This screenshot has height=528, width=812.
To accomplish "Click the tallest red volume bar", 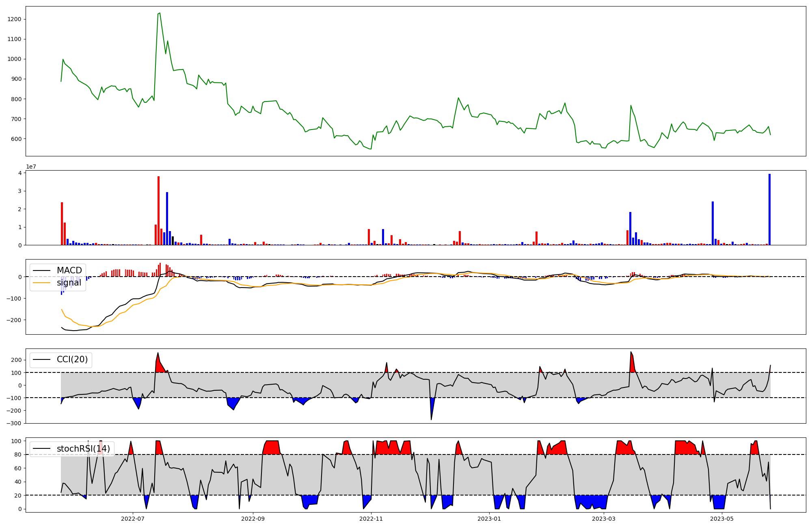I will point(158,211).
